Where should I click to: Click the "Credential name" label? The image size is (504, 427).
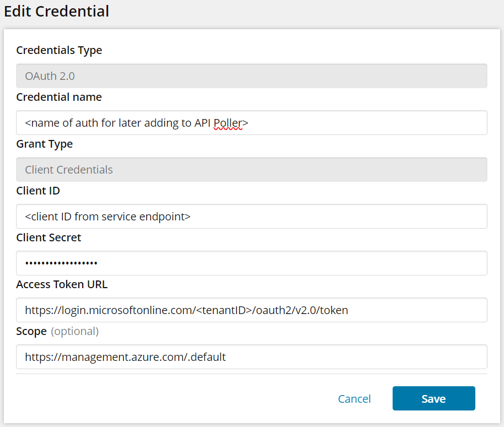coord(59,97)
